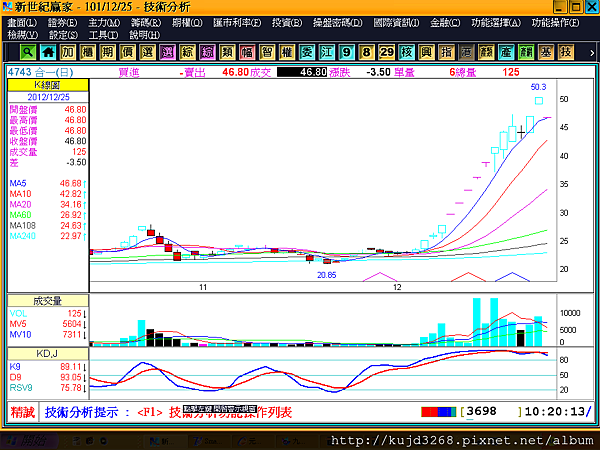Click the green 翻 toolbar icon
Screen dimensions: 600x450
click(x=526, y=52)
